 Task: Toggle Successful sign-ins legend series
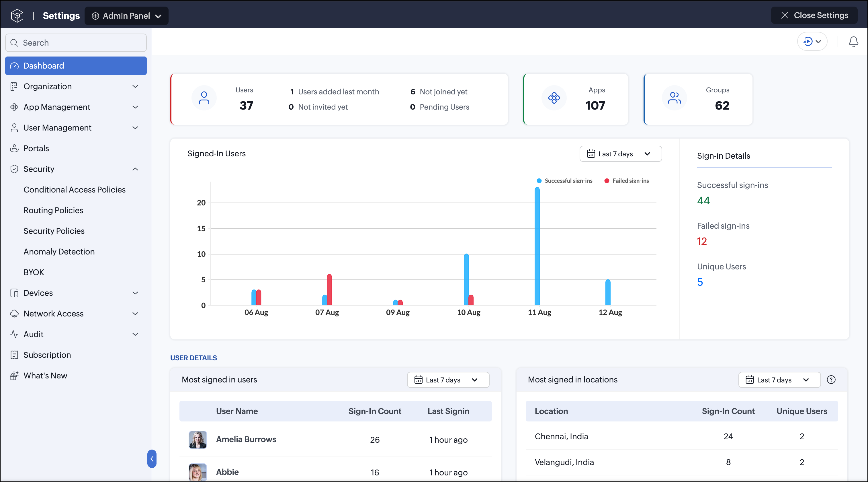coord(564,181)
